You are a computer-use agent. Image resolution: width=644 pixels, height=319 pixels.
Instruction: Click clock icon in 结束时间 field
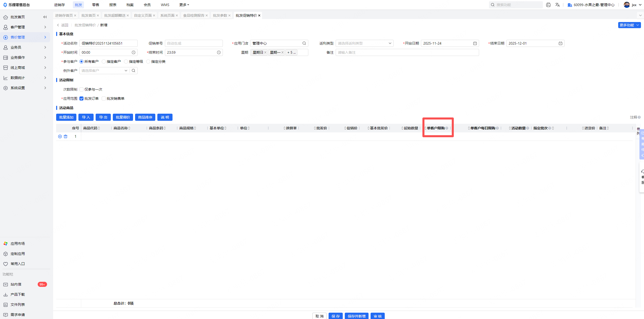click(219, 52)
